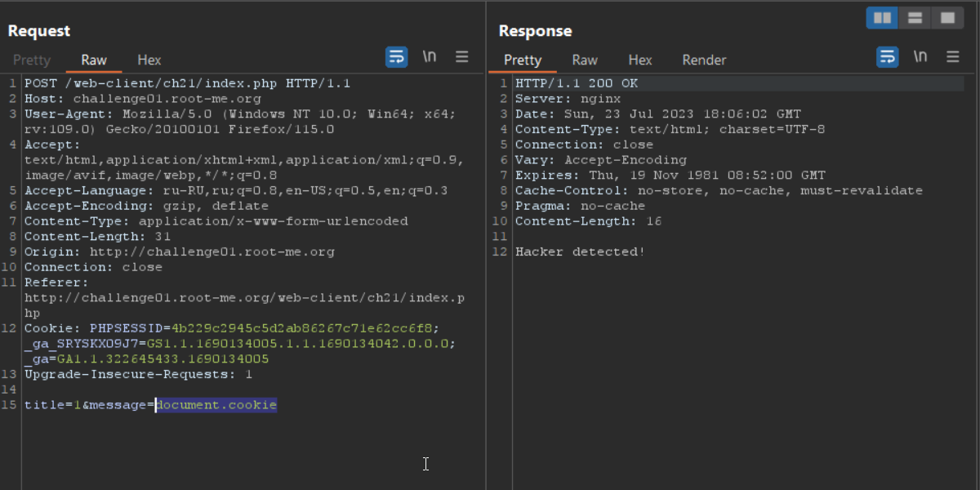Toggle line wrapping in the Response panel
980x490 pixels.
(888, 57)
